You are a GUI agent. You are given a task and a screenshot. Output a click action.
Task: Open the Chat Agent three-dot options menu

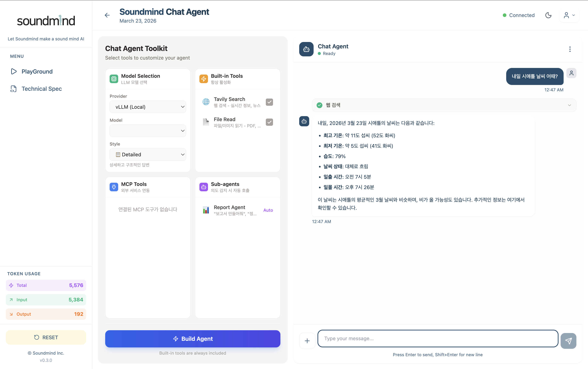tap(570, 49)
